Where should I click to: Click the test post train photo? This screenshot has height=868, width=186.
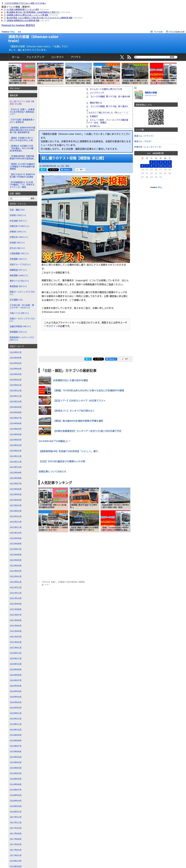click(86, 219)
